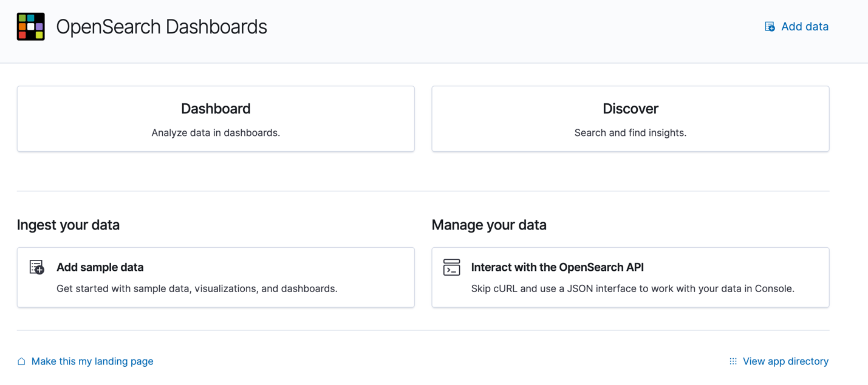868x385 pixels.
Task: Select Interact with the OpenSearch API heading
Action: coord(557,267)
